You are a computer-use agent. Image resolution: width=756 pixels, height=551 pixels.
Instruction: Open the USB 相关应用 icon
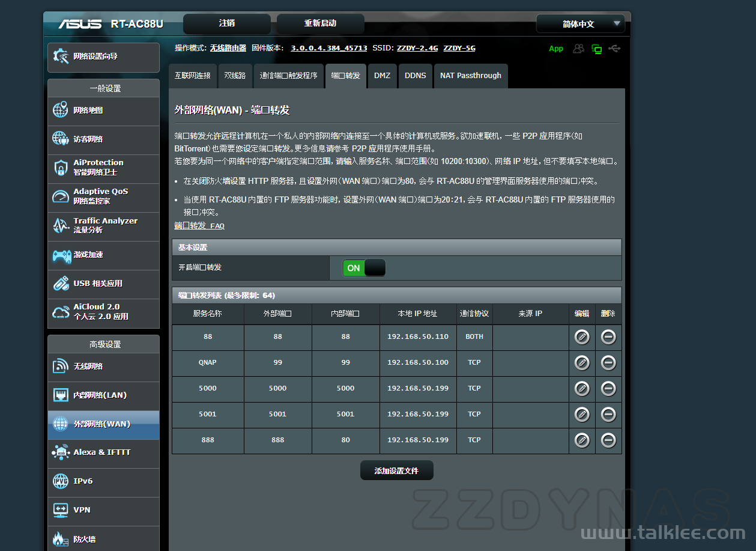click(x=61, y=284)
